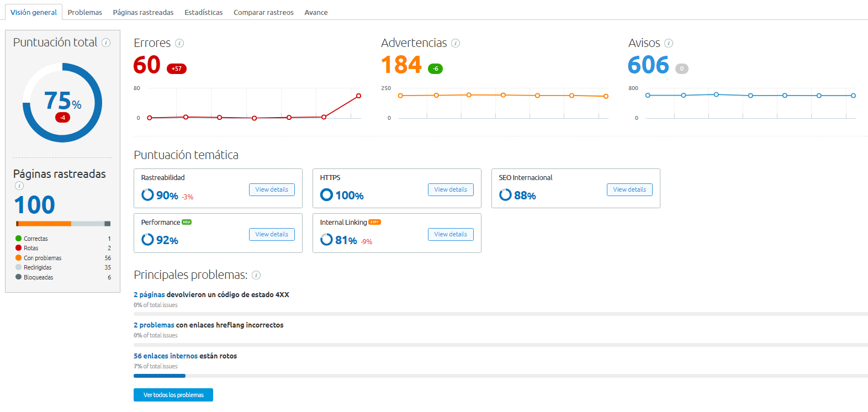Click red Rotas legend dot

click(x=18, y=248)
